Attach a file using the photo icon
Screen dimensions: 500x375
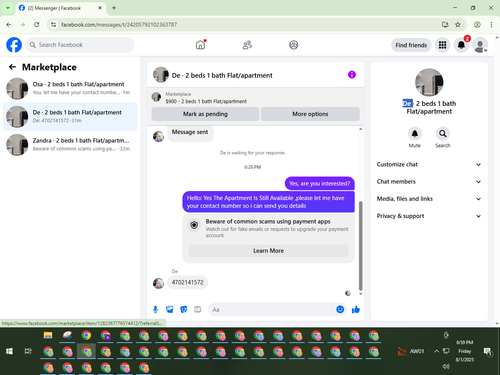170,310
